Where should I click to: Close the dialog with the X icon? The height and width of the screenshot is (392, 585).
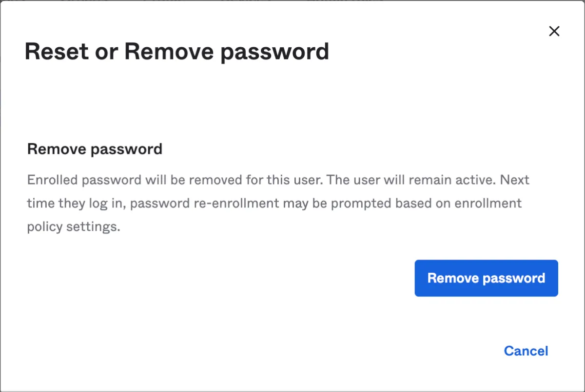pyautogui.click(x=554, y=32)
